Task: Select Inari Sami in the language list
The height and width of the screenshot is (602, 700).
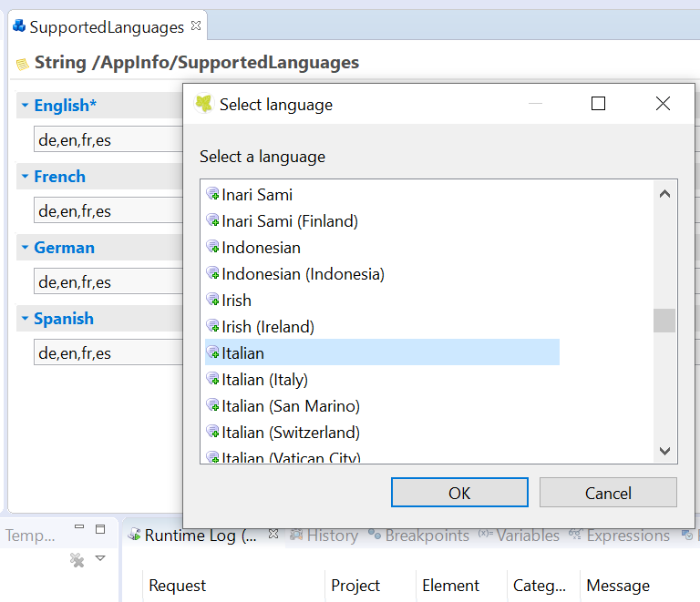Action: 257,195
